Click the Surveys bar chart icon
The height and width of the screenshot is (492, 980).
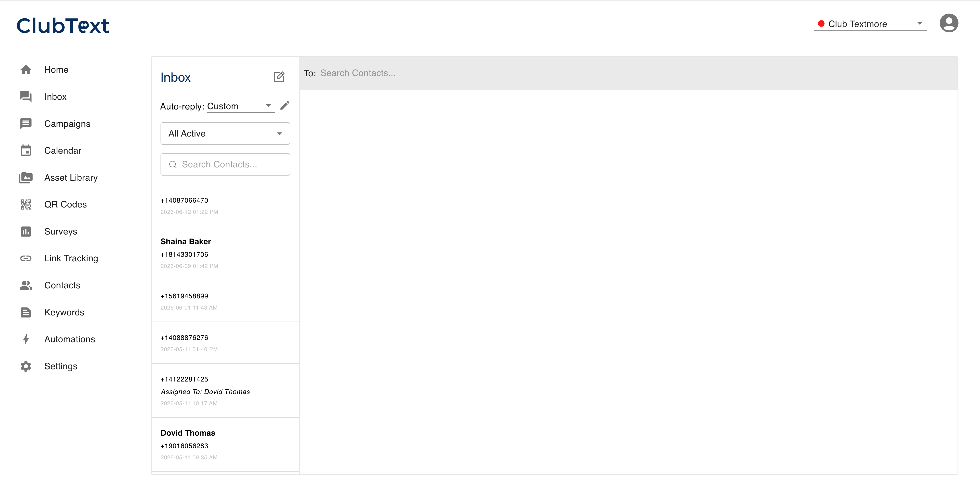click(x=26, y=231)
